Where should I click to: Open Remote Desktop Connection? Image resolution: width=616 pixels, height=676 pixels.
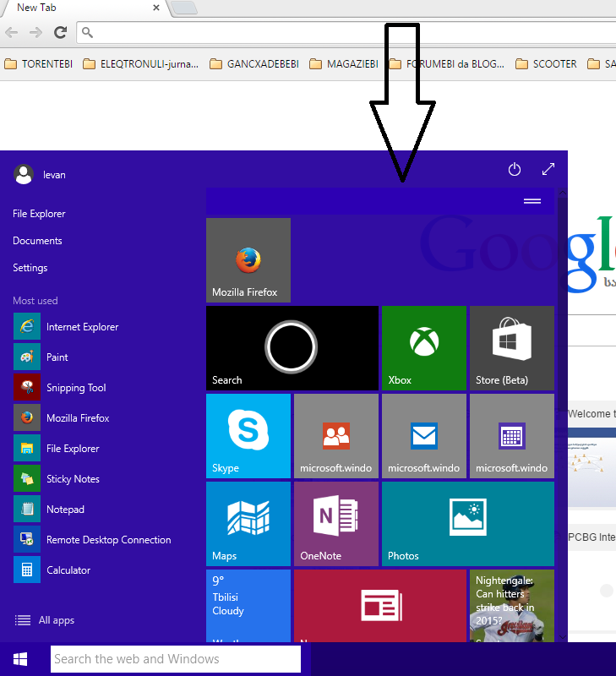[x=92, y=539]
